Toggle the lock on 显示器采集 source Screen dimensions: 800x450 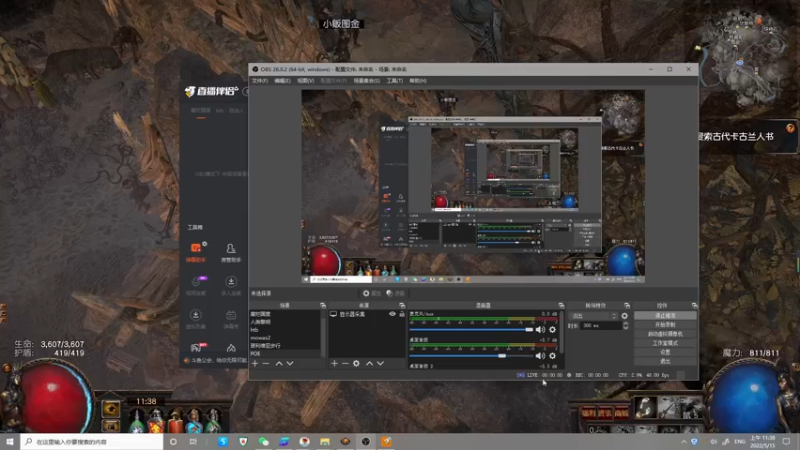402,314
